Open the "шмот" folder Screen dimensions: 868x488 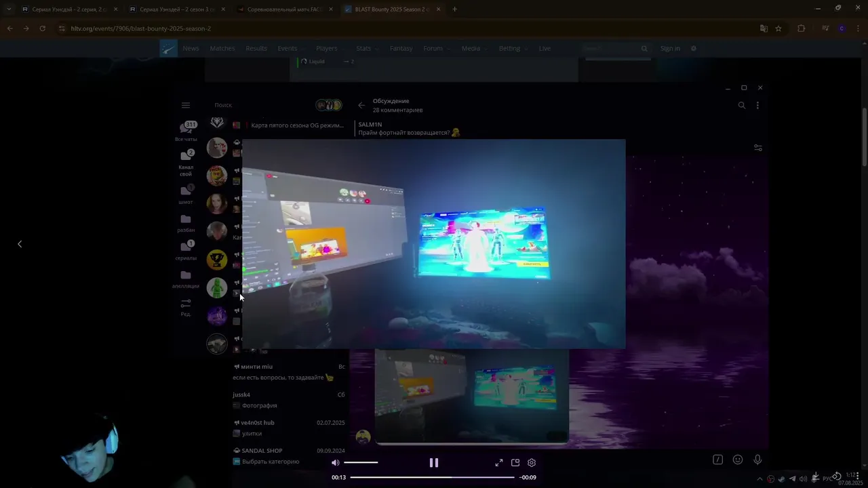click(x=186, y=194)
